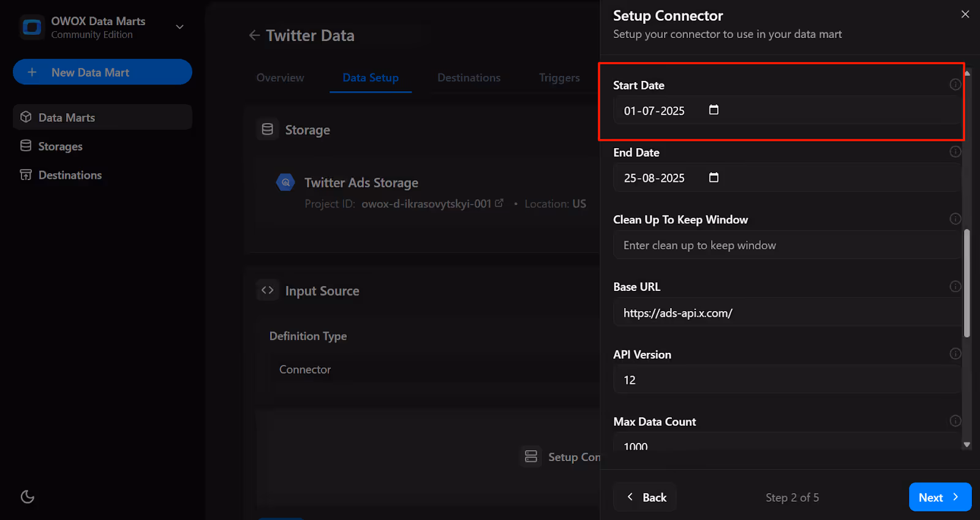Show Start Date info tooltip icon
Screen dimensions: 980x520
(955, 85)
